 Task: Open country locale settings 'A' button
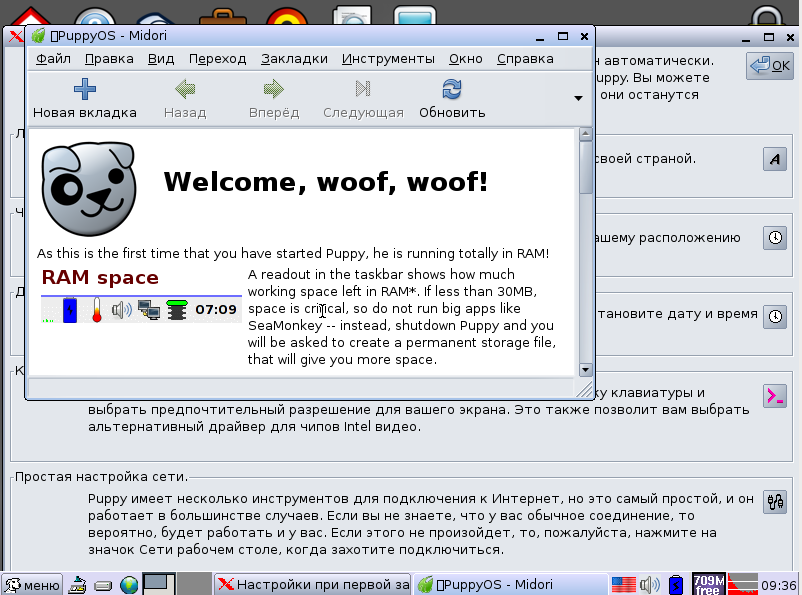tap(775, 159)
